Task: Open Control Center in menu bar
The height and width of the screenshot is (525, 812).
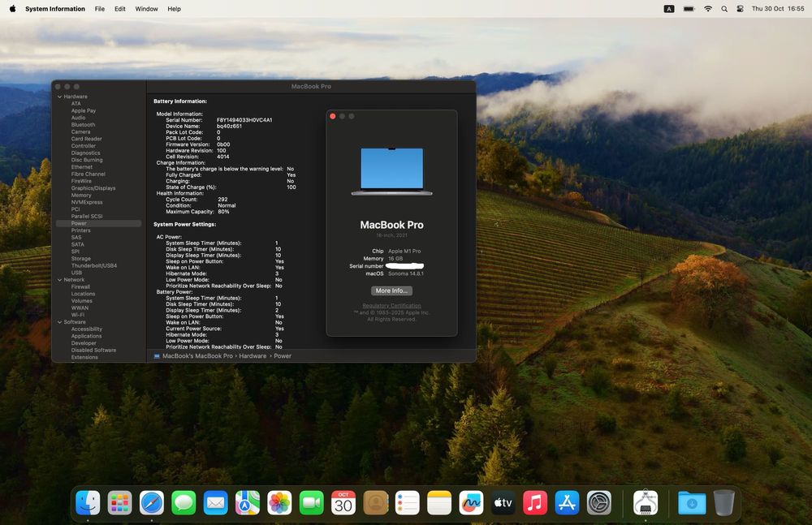Action: pyautogui.click(x=740, y=9)
